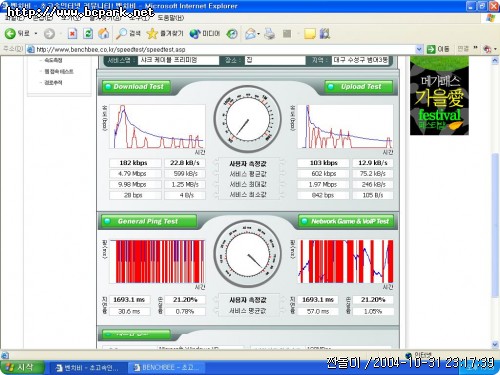Select the 246 kB/s value
This screenshot has width=500, height=375.
373,184
